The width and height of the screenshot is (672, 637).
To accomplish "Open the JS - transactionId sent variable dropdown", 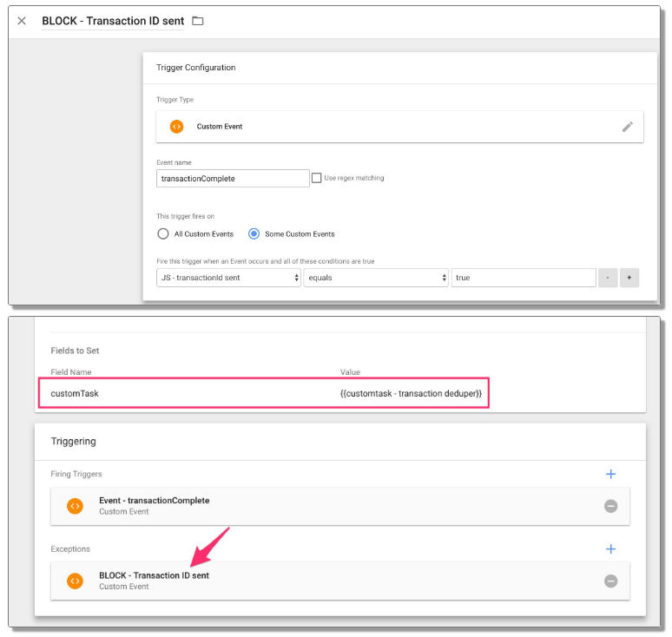I will (228, 278).
